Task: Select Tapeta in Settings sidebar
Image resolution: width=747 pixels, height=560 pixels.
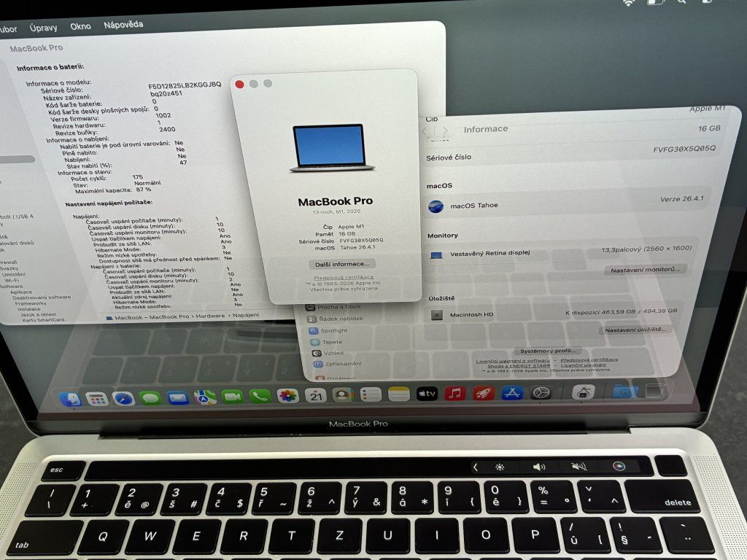Action: coord(327,342)
